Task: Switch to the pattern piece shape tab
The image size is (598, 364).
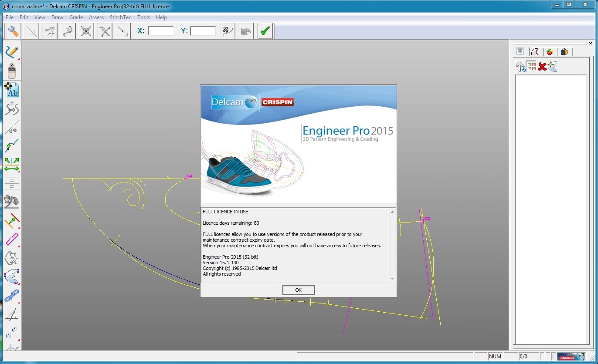Action: (535, 51)
